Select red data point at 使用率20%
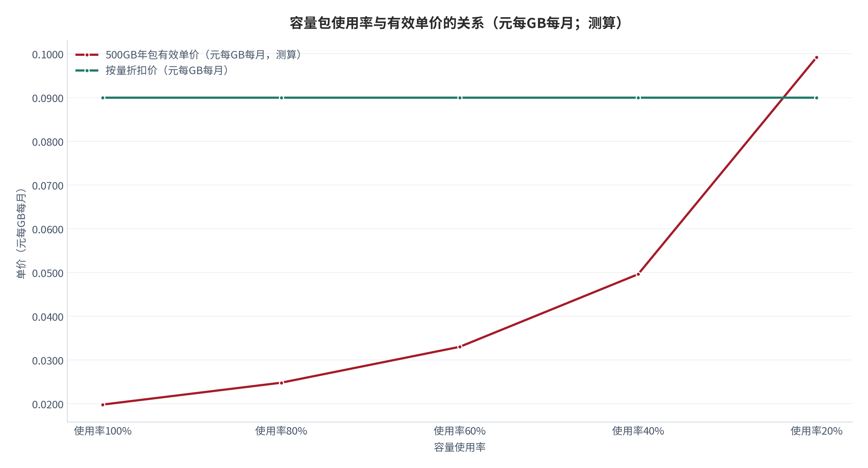Image resolution: width=868 pixels, height=468 pixels. (x=817, y=58)
